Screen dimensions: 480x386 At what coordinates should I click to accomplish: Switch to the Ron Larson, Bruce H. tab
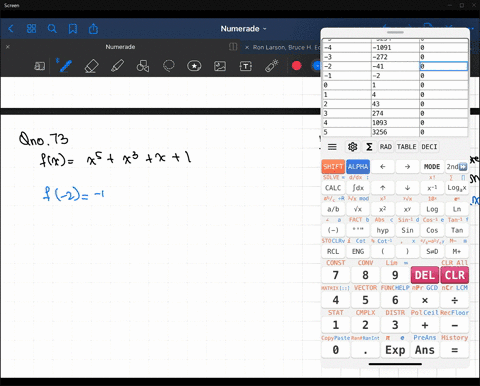coord(285,47)
